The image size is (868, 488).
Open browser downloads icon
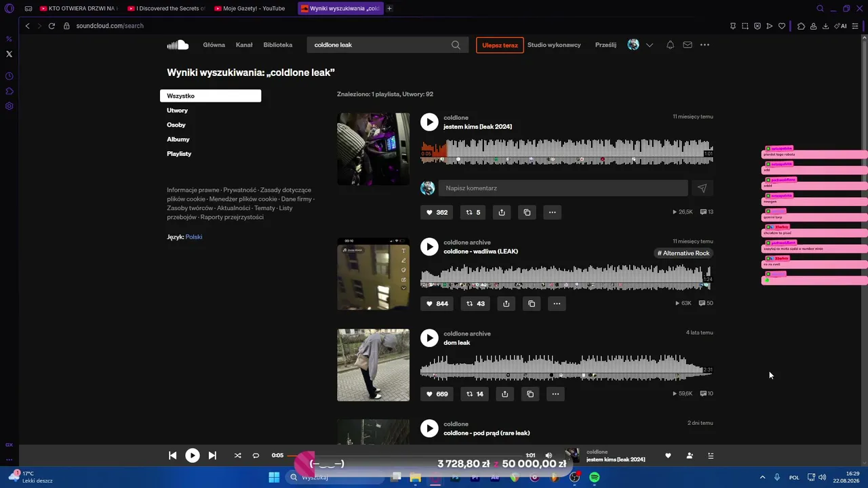(825, 26)
